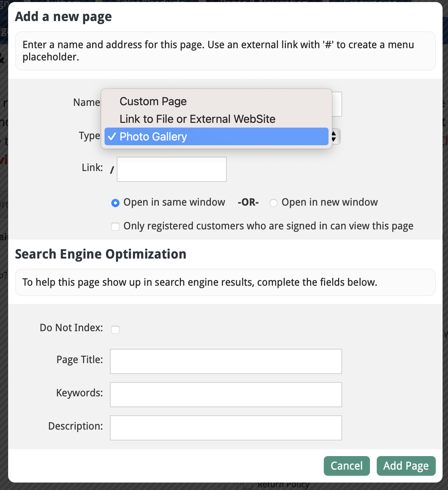The image size is (448, 490).
Task: Click the SEO instruction text panel
Action: [225, 282]
